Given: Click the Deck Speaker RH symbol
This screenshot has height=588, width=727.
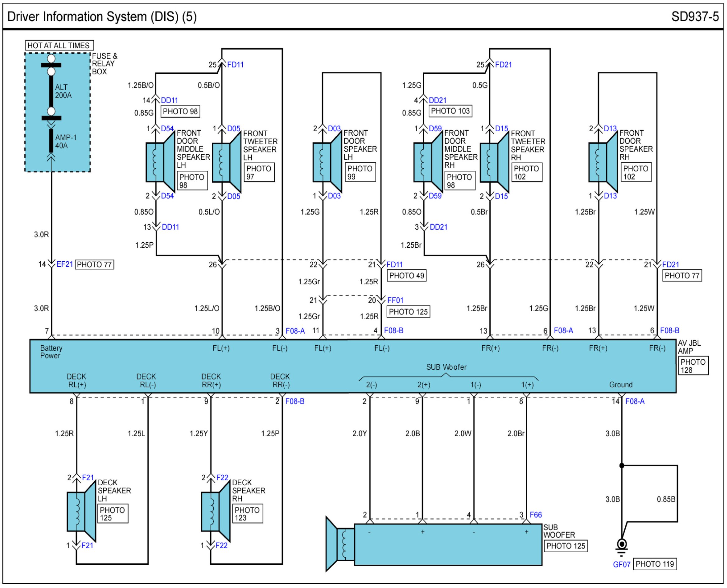Looking at the screenshot, I should 215,512.
